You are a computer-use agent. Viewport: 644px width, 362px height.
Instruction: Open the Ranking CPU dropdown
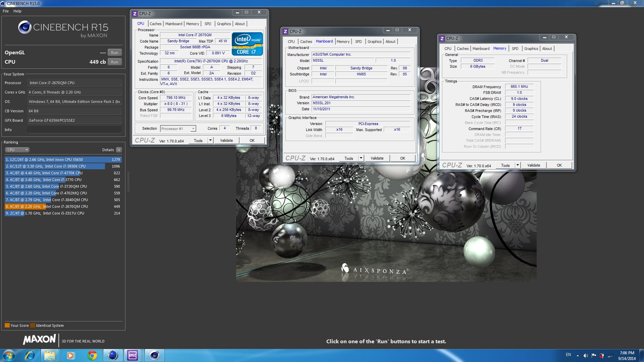point(17,150)
